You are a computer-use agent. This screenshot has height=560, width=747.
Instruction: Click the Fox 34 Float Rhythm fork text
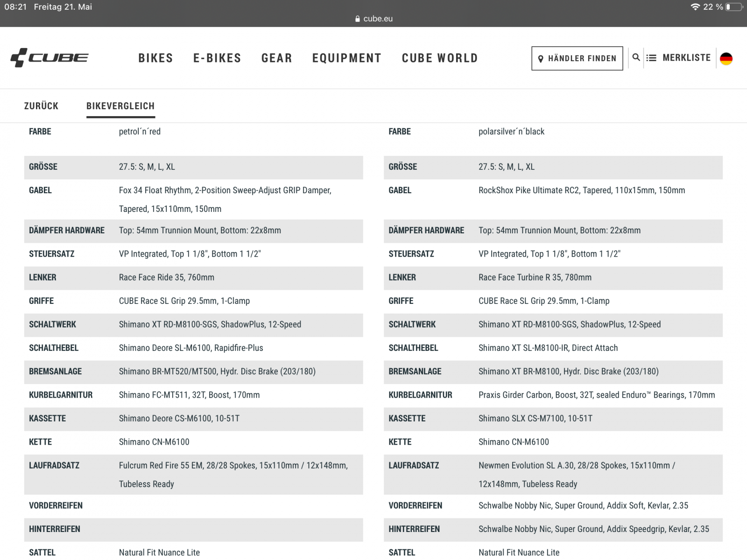[225, 190]
